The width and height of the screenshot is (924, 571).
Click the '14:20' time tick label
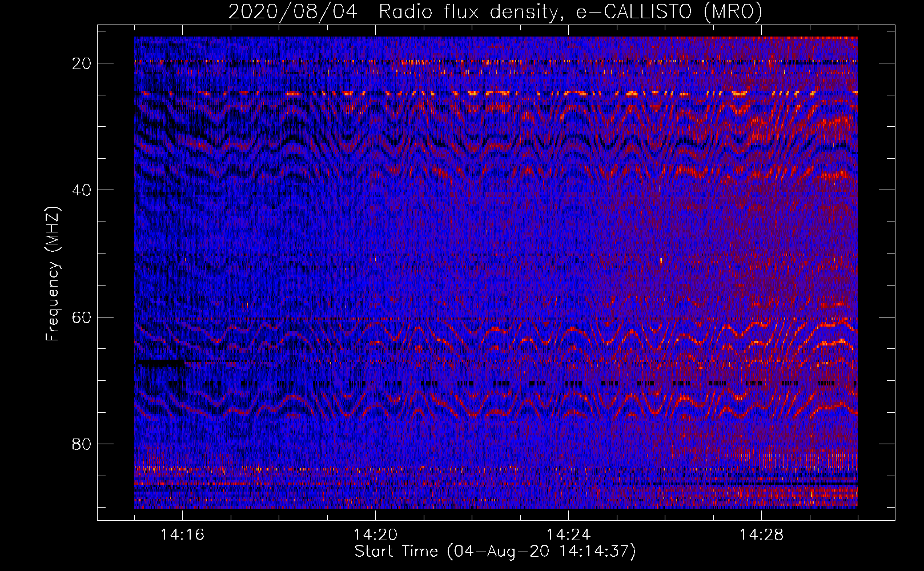376,535
